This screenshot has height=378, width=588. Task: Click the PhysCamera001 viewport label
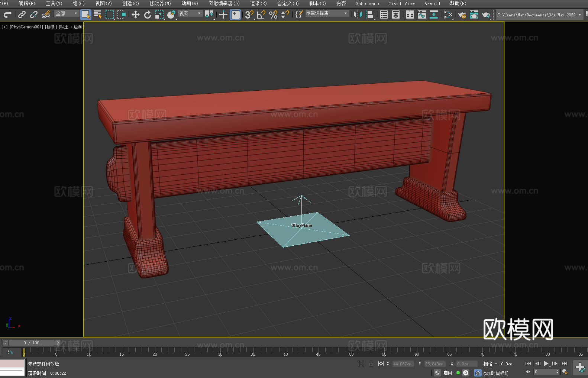(26, 27)
